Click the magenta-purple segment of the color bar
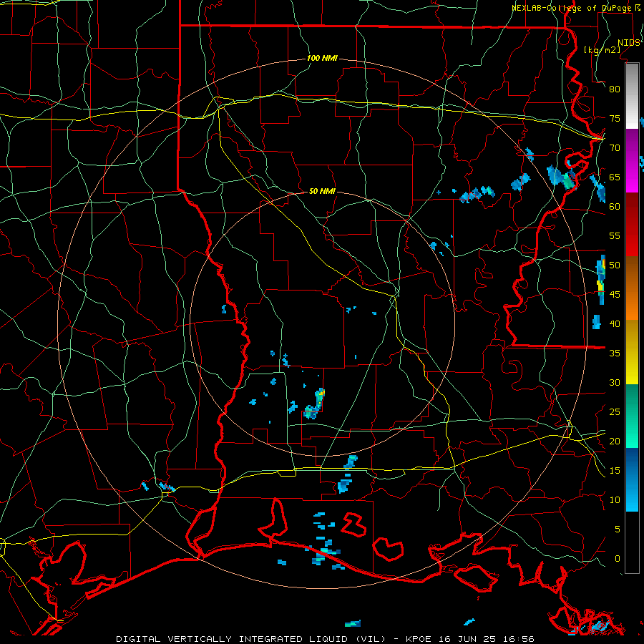 pyautogui.click(x=632, y=160)
